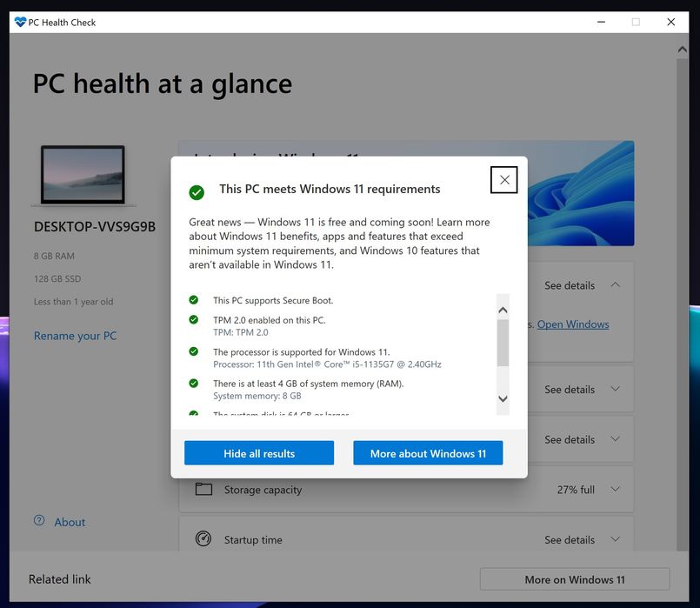Minimize the PC Health Check window

602,22
